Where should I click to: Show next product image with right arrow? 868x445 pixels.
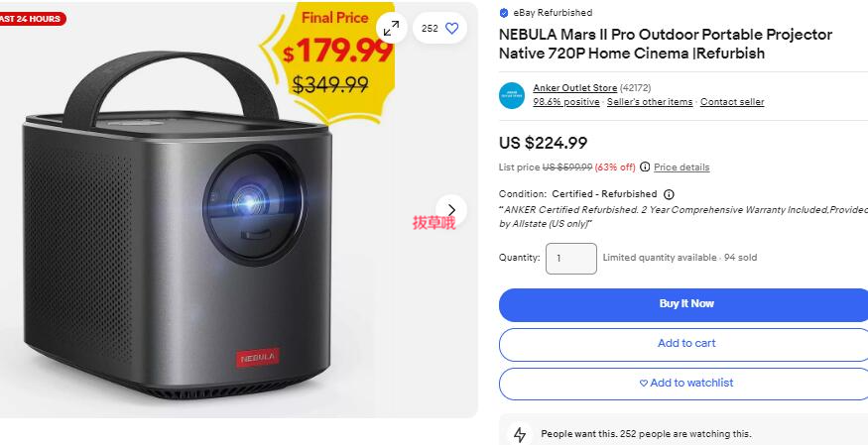451,210
